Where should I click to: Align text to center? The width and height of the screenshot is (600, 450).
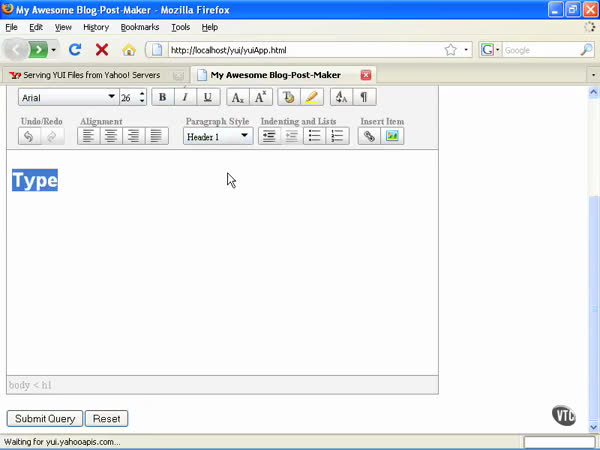click(x=112, y=136)
